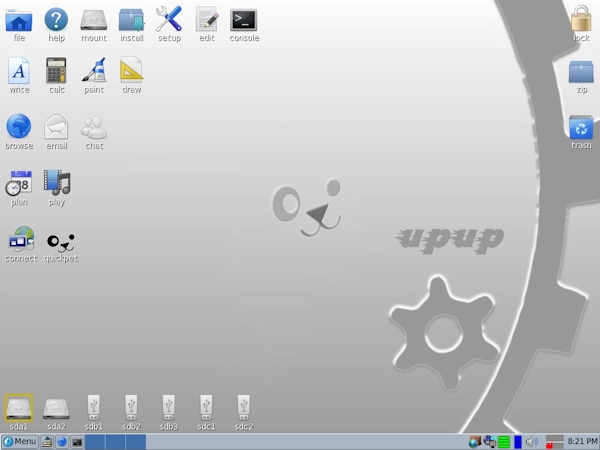This screenshot has width=600, height=450.
Task: Open the file manager home icon
Action: (x=19, y=20)
